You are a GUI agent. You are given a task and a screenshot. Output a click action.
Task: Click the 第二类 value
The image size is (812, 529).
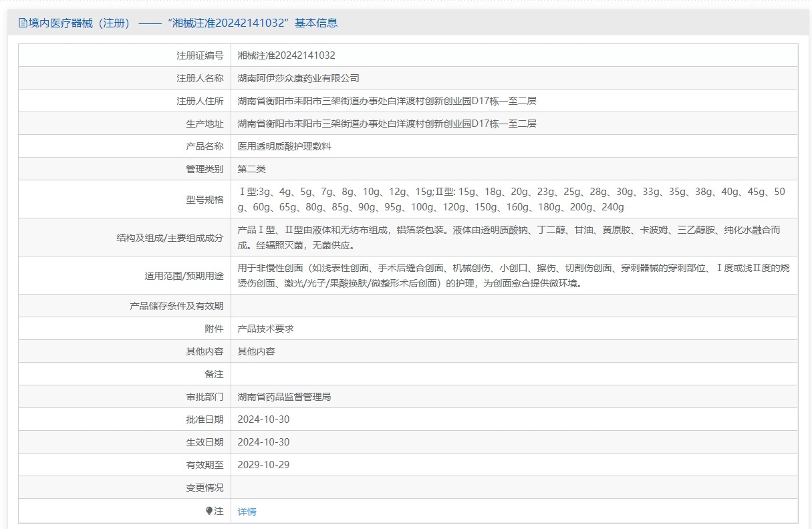[x=252, y=169]
